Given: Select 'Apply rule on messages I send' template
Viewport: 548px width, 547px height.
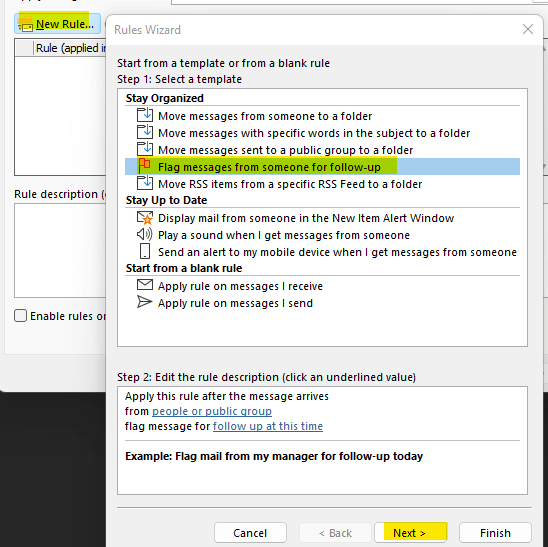Looking at the screenshot, I should pyautogui.click(x=235, y=303).
